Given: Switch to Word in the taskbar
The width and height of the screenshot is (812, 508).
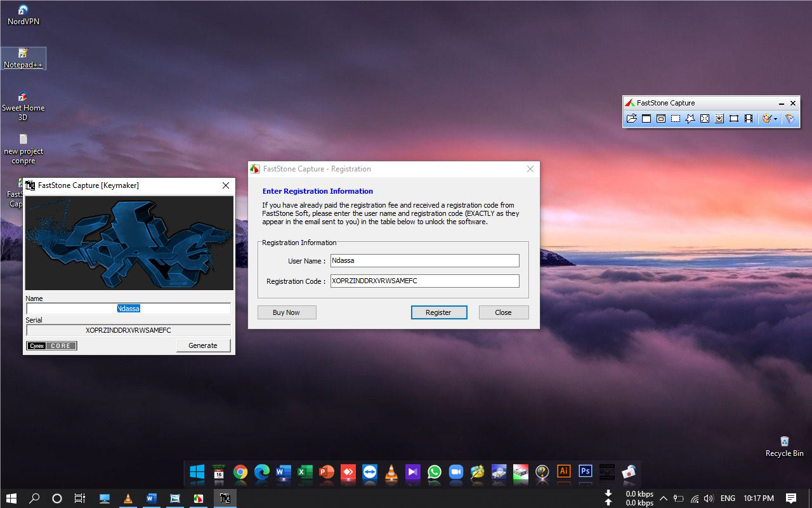Looking at the screenshot, I should point(151,498).
